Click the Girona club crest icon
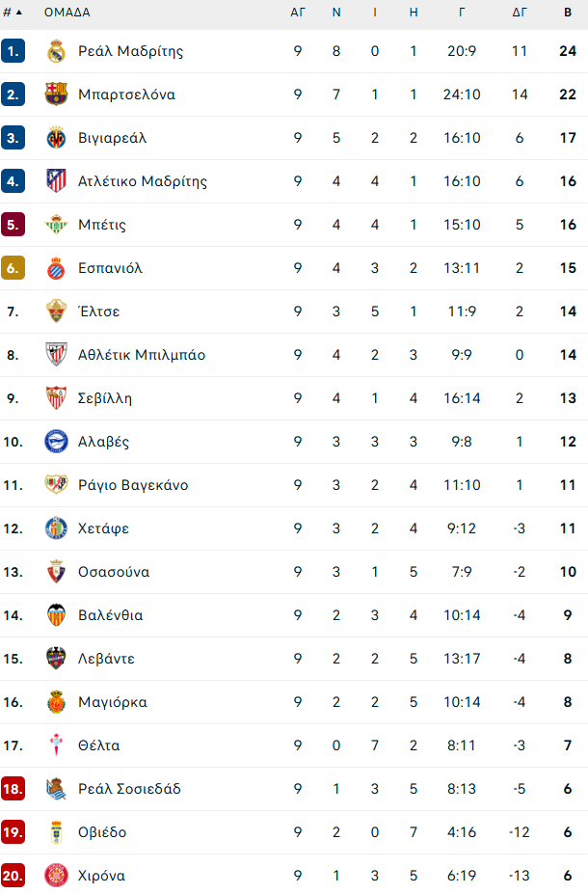 (x=56, y=876)
